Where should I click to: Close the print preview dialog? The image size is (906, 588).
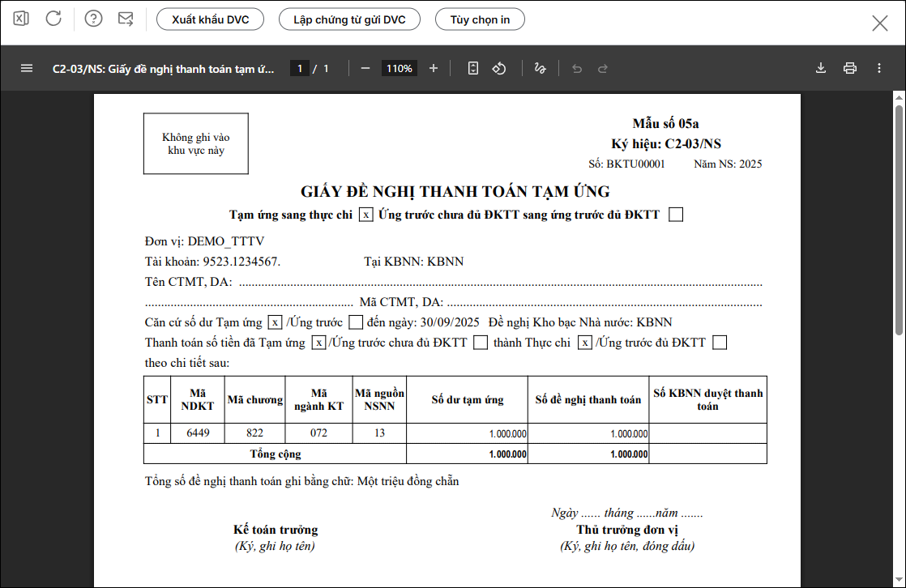(x=880, y=23)
